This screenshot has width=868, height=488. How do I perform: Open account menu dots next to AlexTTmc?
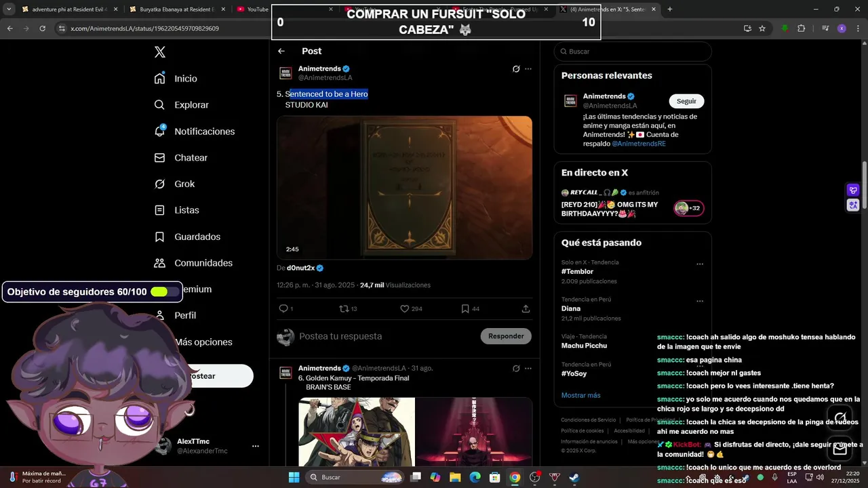256,446
